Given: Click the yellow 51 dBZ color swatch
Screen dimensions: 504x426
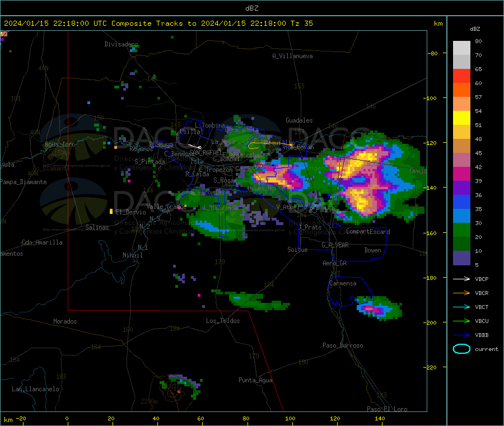Looking at the screenshot, I should (461, 118).
